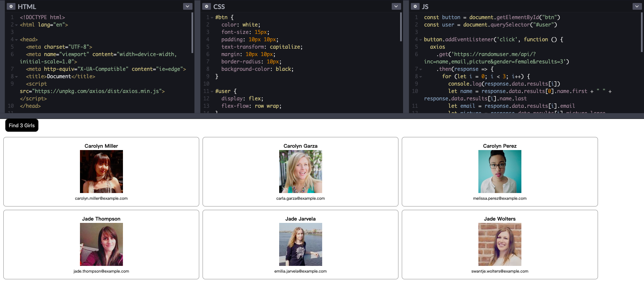Click Jade Wolters's profile photo
This screenshot has height=283, width=644.
tap(500, 244)
